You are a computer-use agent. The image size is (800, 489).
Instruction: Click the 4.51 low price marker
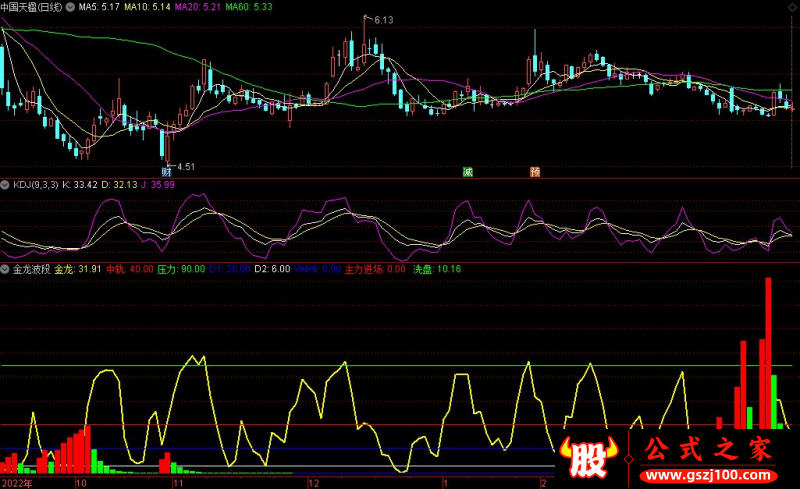point(185,166)
